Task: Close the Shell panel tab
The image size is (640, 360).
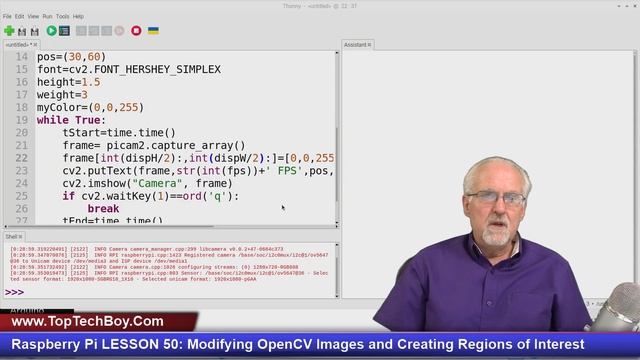Action: click(x=20, y=236)
